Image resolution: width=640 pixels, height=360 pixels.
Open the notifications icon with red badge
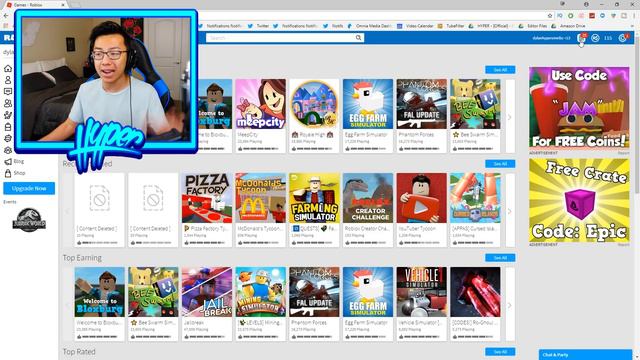[582, 38]
